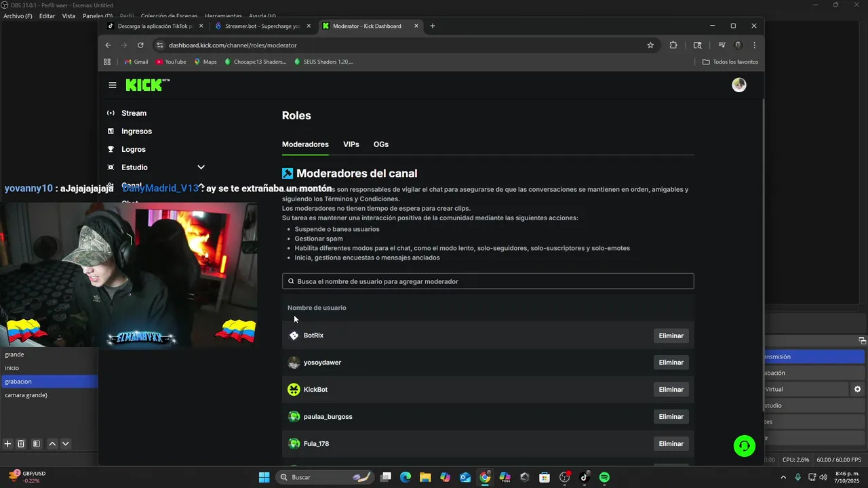Click the Kick logo
This screenshot has width=868, height=488.
click(x=147, y=85)
